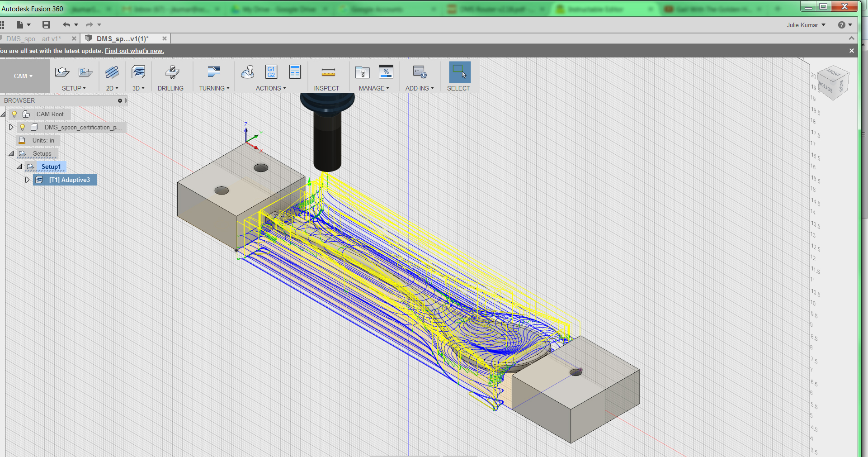The width and height of the screenshot is (868, 457).
Task: Click the Save icon
Action: coord(46,25)
